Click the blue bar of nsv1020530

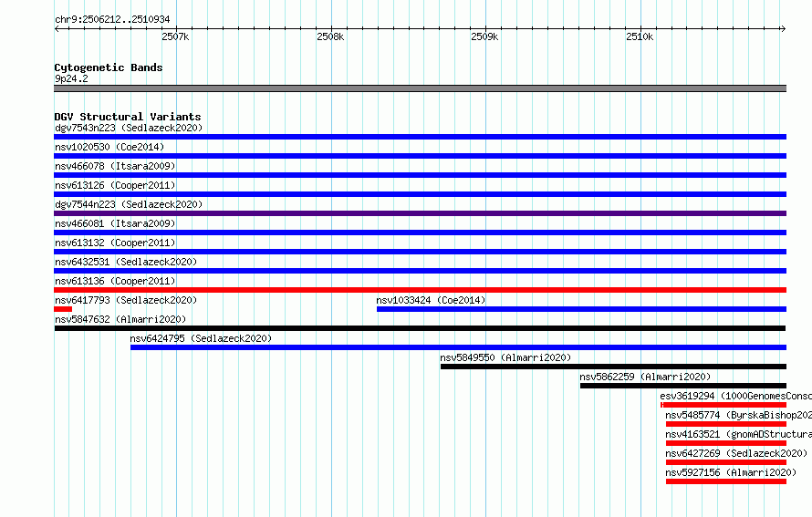pyautogui.click(x=420, y=156)
